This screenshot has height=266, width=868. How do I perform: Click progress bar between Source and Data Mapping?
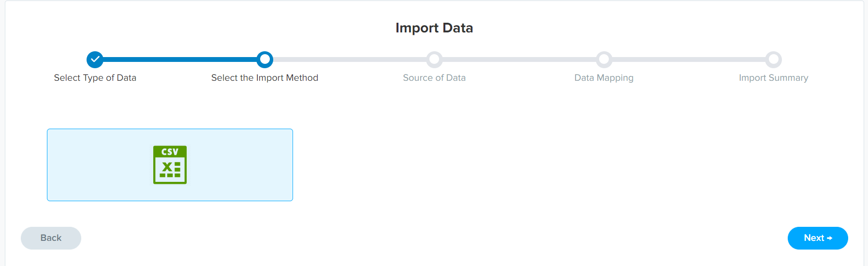519,59
